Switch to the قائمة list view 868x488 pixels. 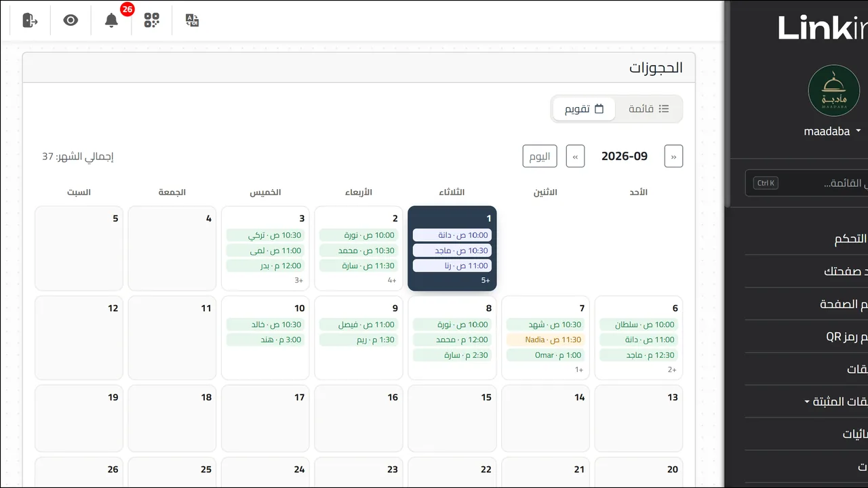point(649,108)
